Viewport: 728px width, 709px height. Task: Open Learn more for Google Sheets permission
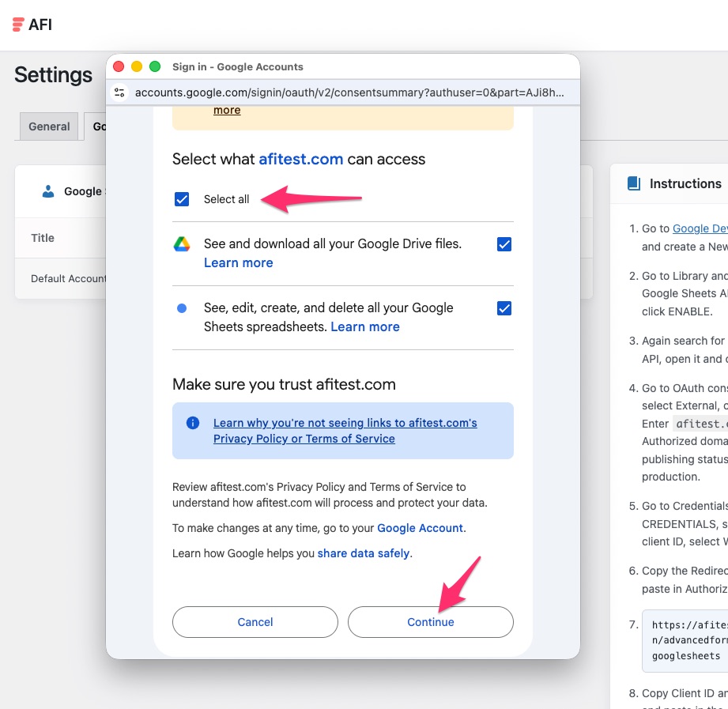point(364,327)
